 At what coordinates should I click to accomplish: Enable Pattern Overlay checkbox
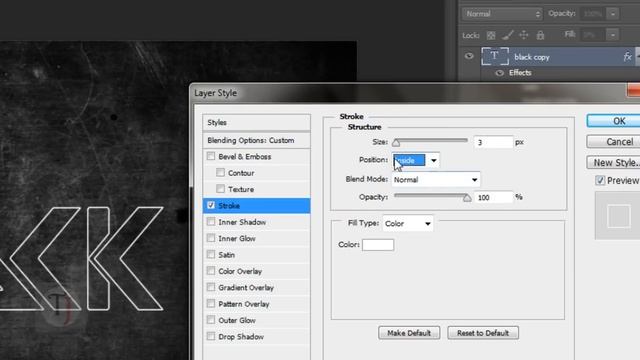point(211,304)
